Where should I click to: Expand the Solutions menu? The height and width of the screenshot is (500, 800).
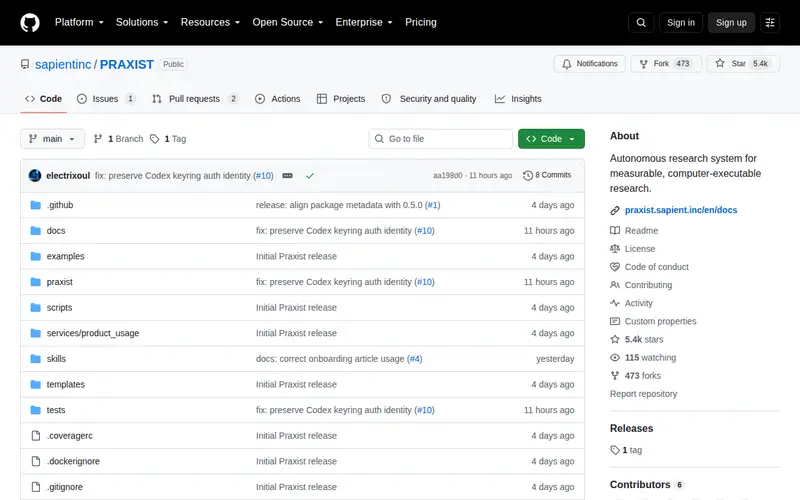pyautogui.click(x=142, y=22)
